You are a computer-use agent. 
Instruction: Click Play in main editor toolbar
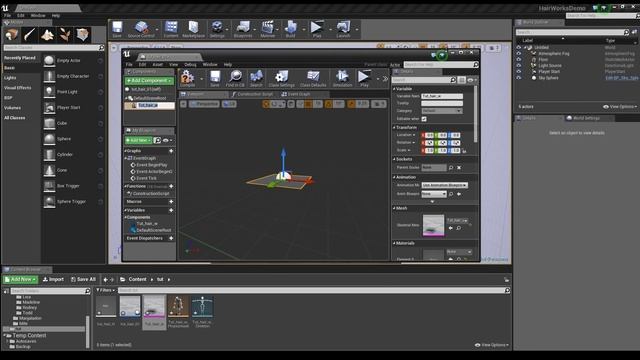[317, 29]
